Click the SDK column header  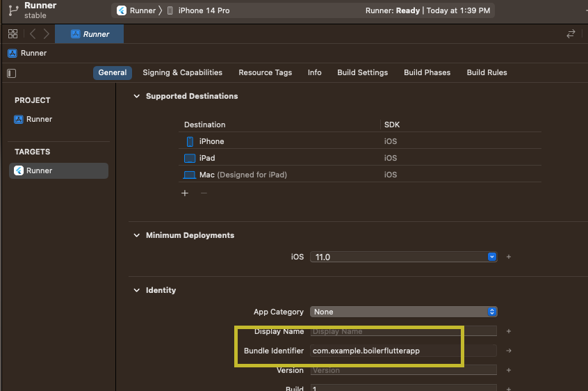pos(392,125)
